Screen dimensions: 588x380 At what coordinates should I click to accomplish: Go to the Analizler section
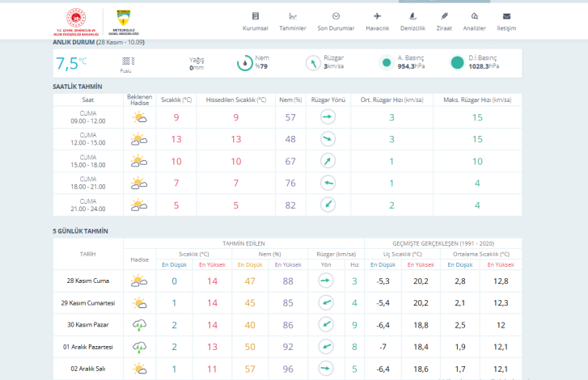click(474, 22)
